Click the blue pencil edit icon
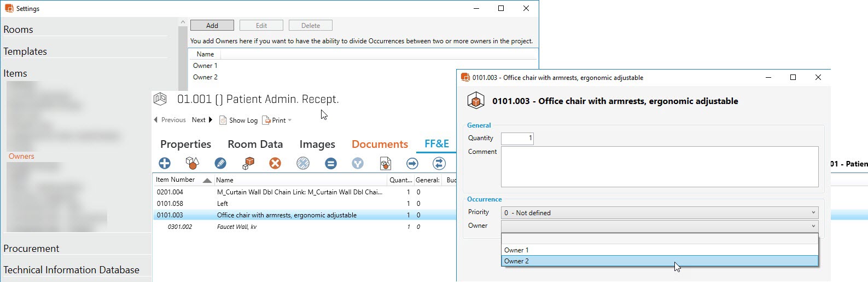 220,163
